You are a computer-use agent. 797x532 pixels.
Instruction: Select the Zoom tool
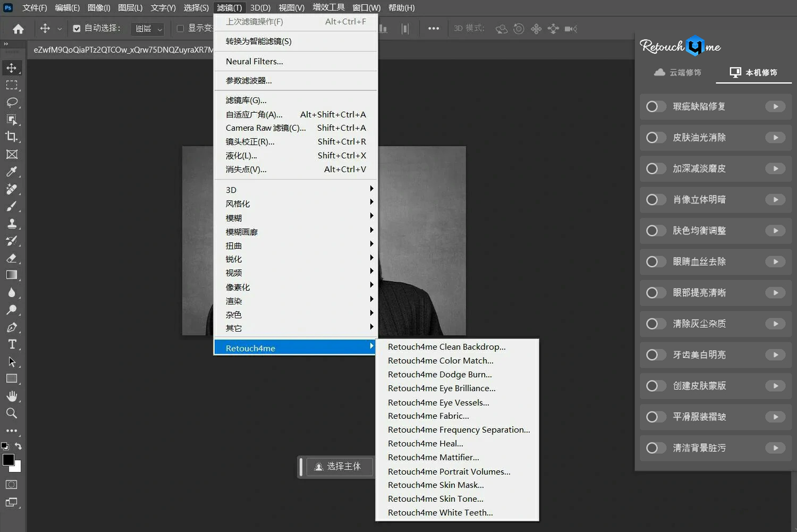click(12, 413)
